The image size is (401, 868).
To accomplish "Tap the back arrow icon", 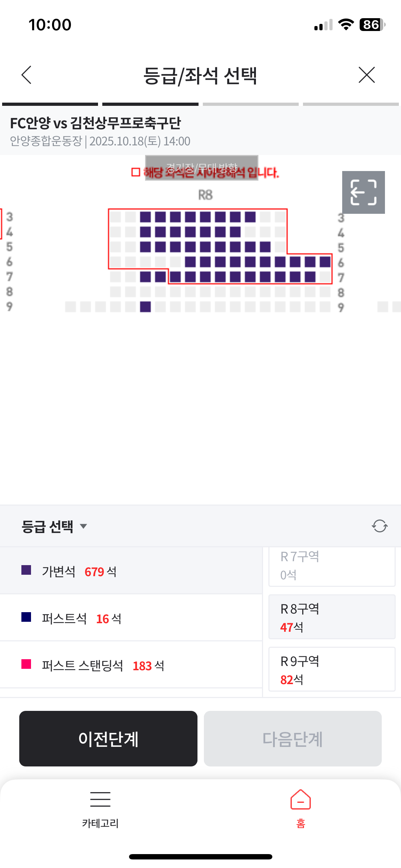I will pos(26,75).
